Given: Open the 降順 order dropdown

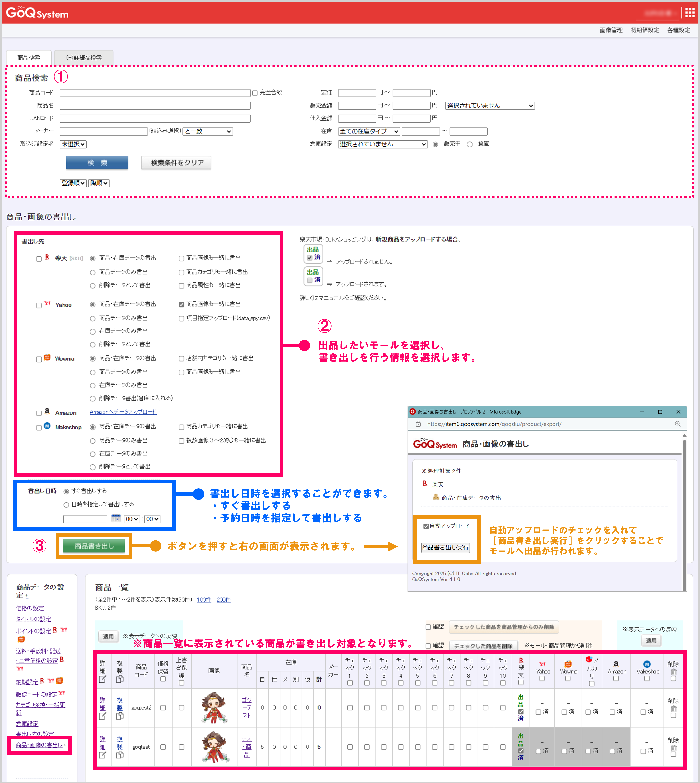Looking at the screenshot, I should click(99, 183).
